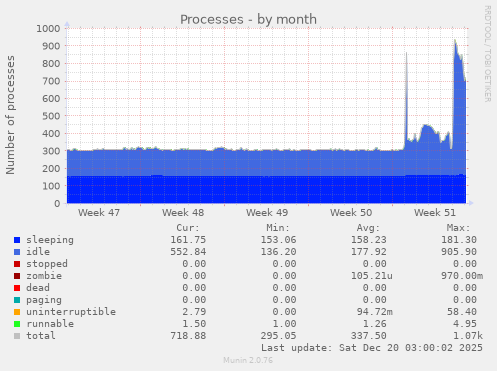Click the y-axis label 1000
Viewport: 497px width, 371px height.
(x=48, y=29)
